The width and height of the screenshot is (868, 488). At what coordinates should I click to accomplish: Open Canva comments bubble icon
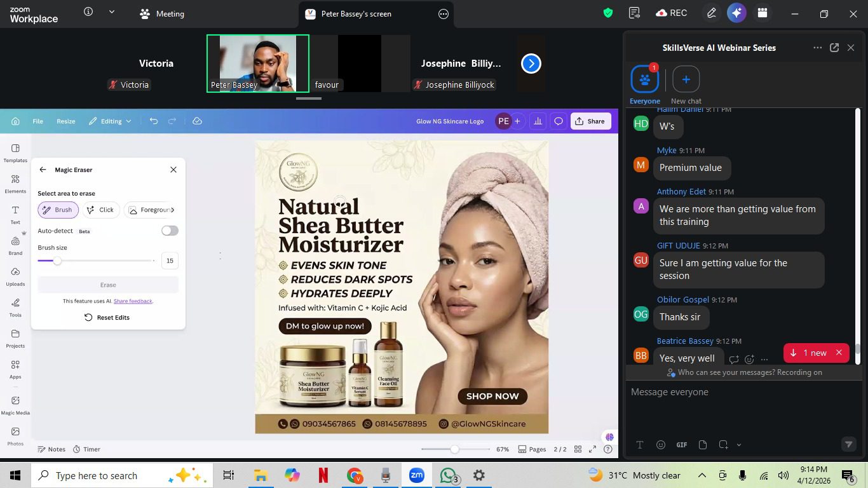pos(559,121)
